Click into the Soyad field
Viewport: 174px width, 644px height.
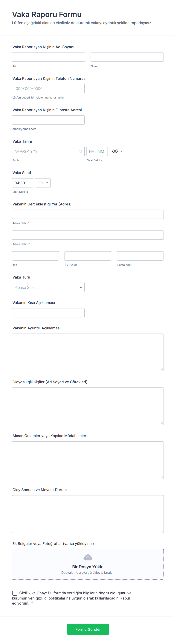coord(127,57)
